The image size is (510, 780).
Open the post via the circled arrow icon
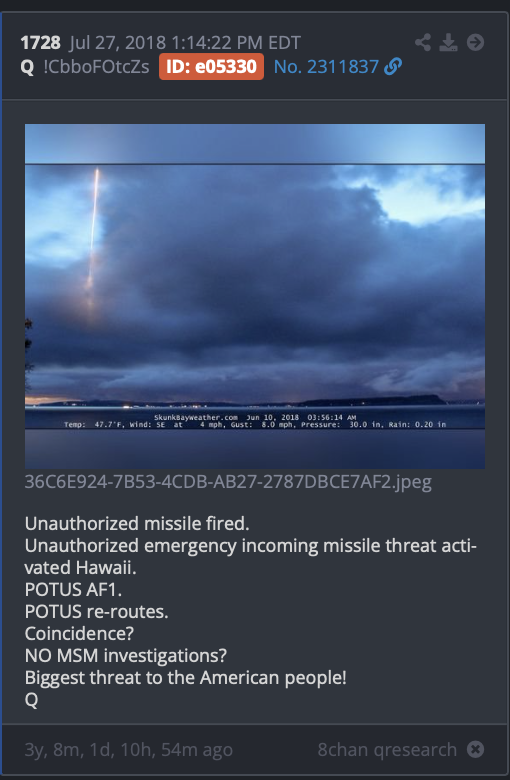pyautogui.click(x=475, y=42)
